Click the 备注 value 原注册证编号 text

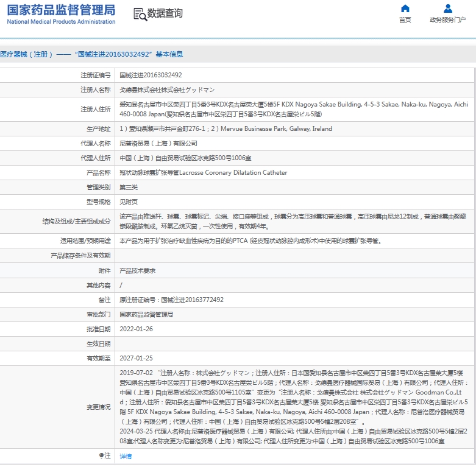tap(171, 300)
